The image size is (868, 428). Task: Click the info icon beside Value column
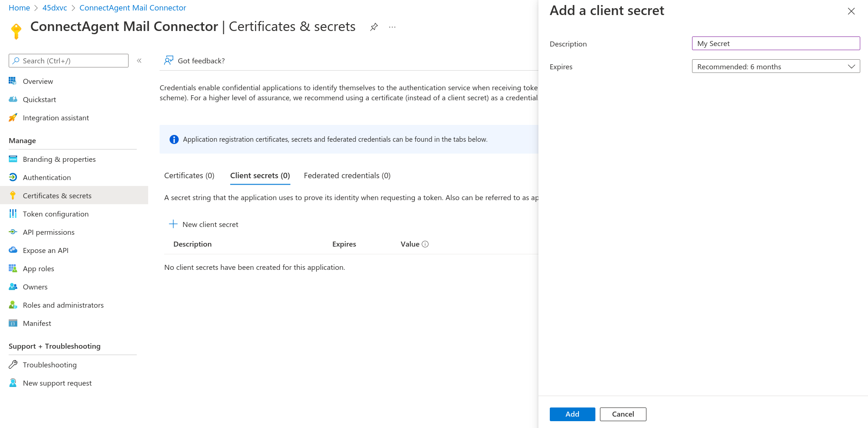425,244
